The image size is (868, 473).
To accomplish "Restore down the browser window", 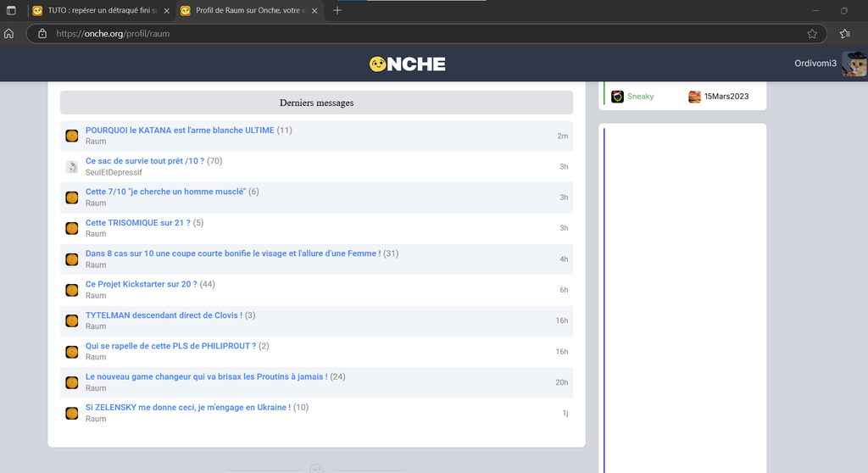I will [843, 10].
